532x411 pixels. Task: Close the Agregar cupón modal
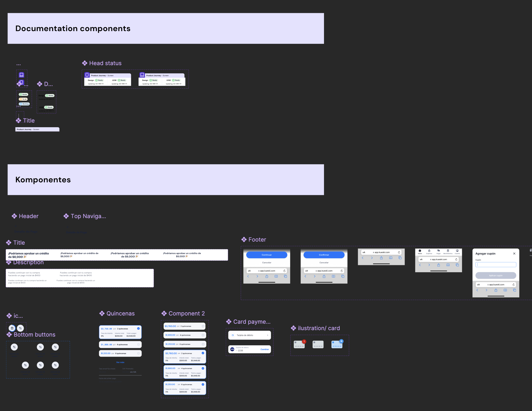(x=514, y=254)
